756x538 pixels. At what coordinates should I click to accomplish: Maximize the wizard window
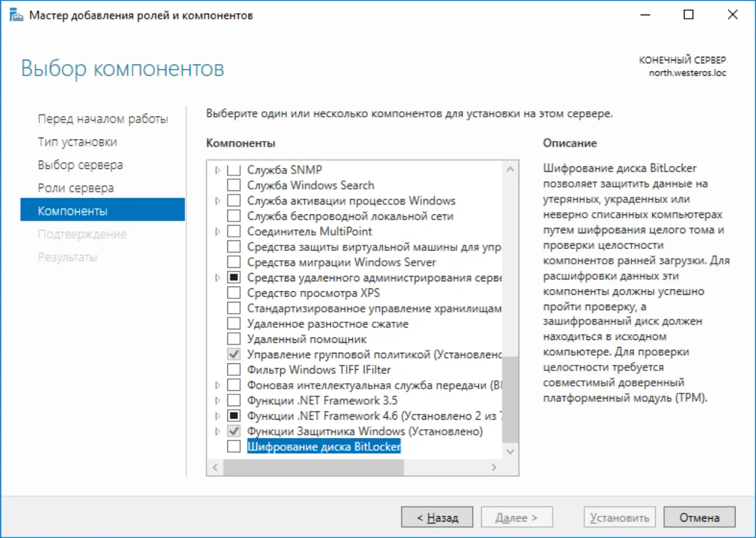coord(689,15)
